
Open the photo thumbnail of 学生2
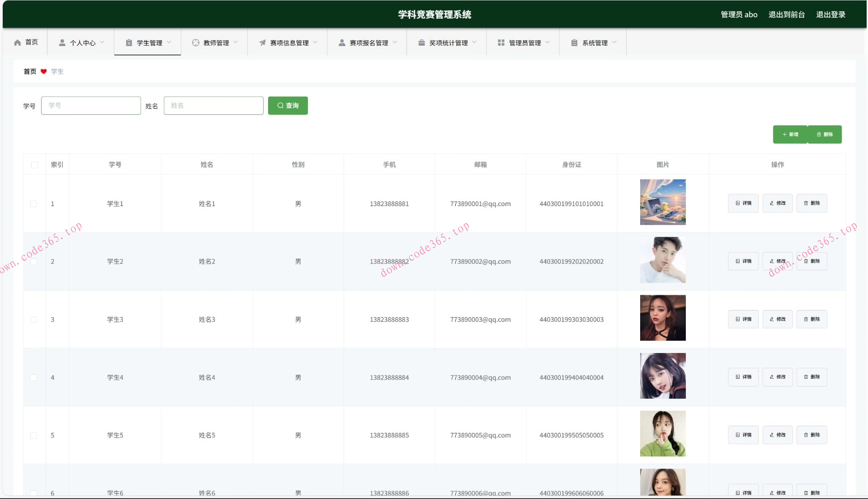tap(662, 260)
